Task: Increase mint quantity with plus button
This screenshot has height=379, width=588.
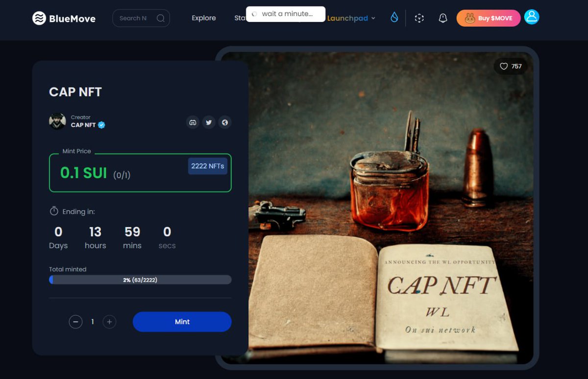Action: tap(109, 322)
